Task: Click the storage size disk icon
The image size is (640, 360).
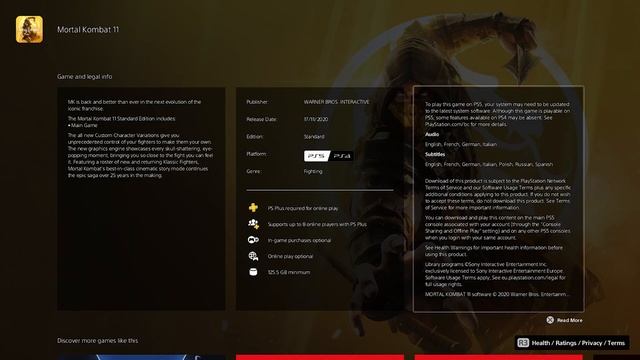Action: [x=253, y=272]
